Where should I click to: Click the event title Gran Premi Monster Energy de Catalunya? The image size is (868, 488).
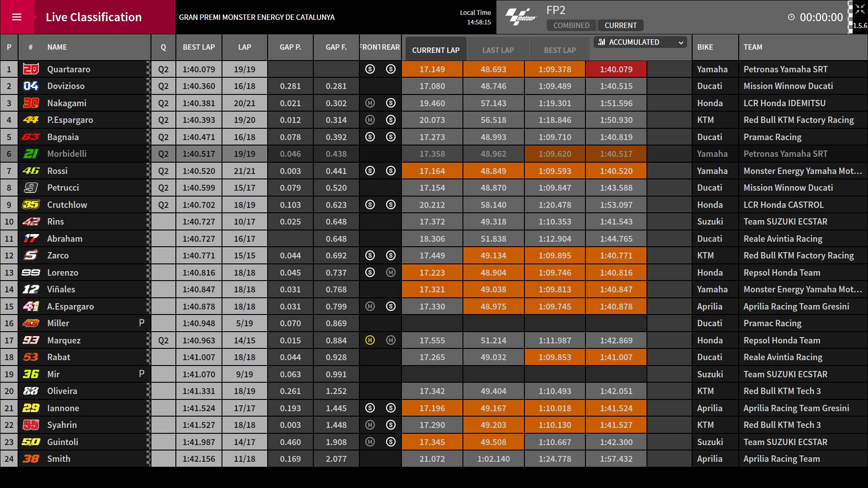point(257,17)
